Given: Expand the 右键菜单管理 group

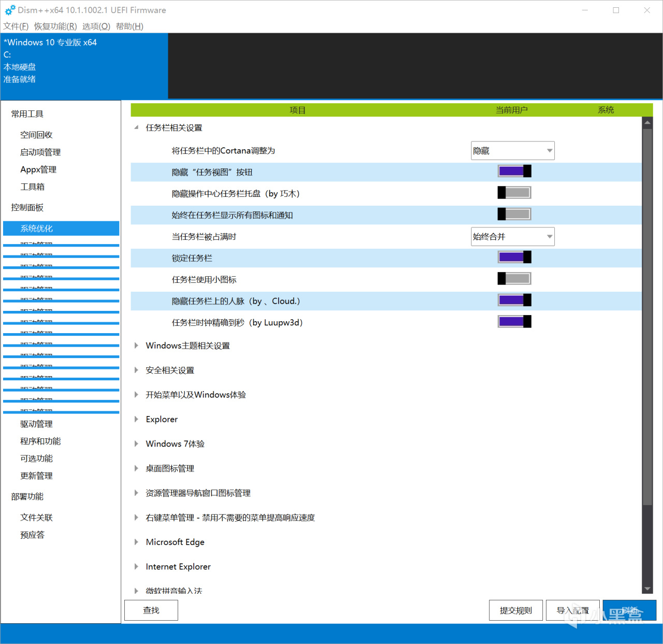Looking at the screenshot, I should click(x=136, y=518).
